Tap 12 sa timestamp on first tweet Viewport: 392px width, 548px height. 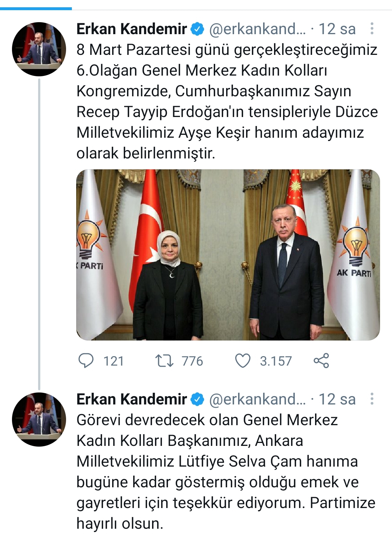[x=337, y=29]
